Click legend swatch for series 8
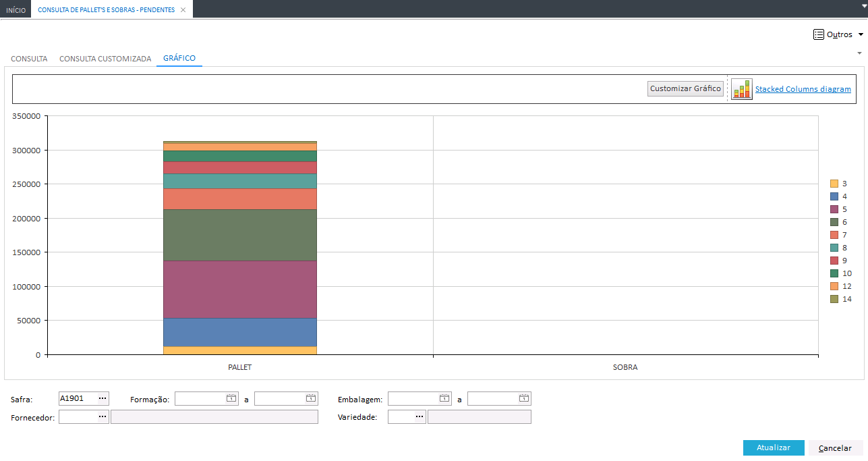Viewport: 868px width, 461px height. [834, 248]
